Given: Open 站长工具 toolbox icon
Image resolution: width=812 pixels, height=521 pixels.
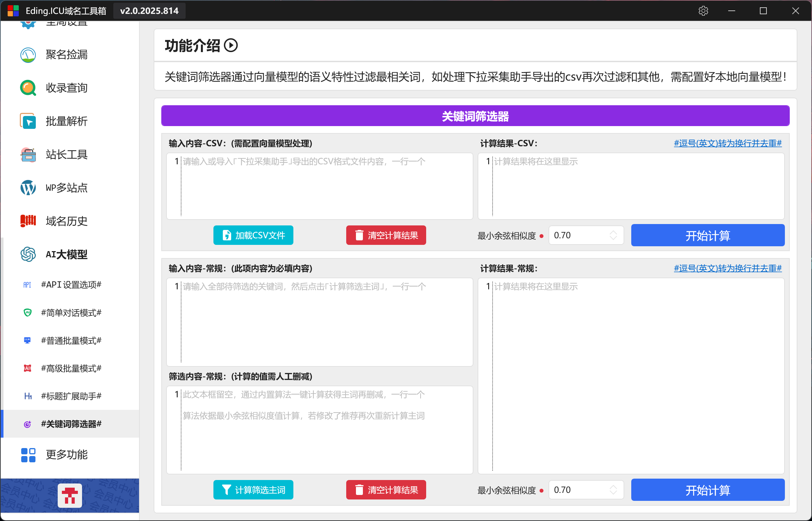Looking at the screenshot, I should (x=28, y=155).
